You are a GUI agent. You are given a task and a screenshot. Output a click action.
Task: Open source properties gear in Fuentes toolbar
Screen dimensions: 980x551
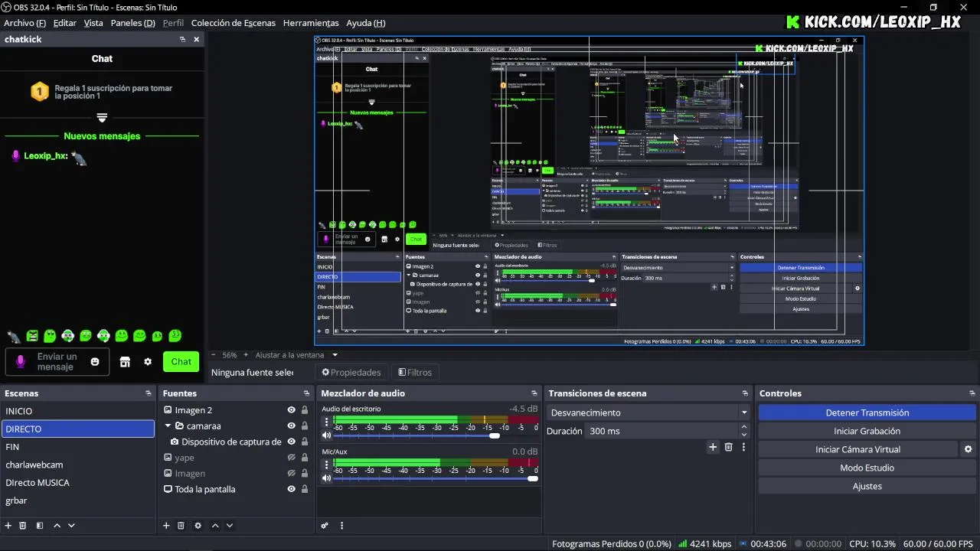(198, 526)
